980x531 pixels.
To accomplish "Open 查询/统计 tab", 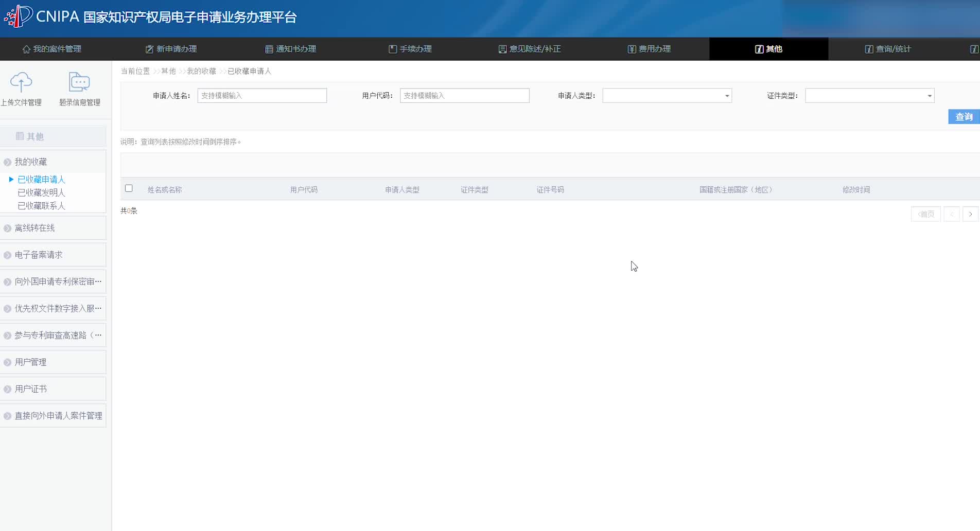I will pyautogui.click(x=888, y=49).
